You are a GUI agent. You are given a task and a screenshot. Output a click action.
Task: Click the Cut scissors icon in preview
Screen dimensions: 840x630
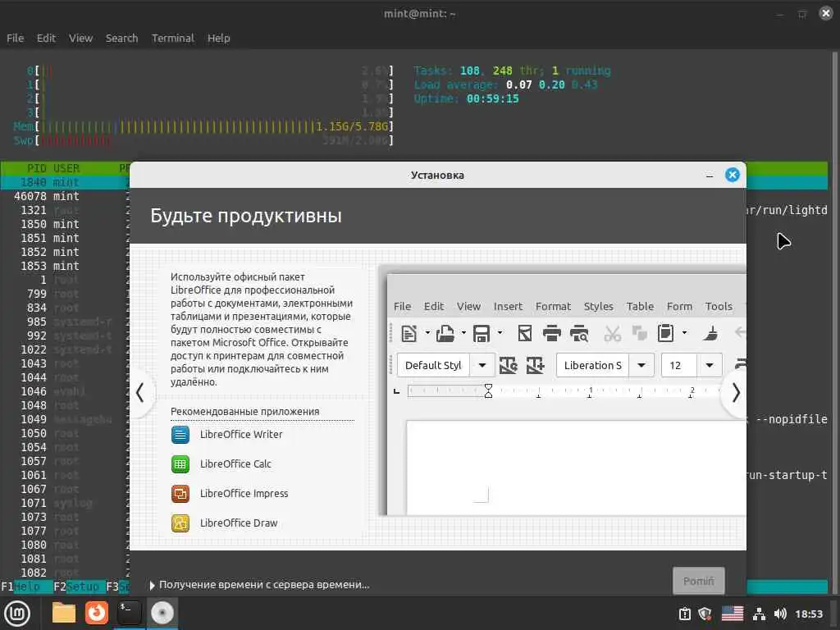pos(612,333)
